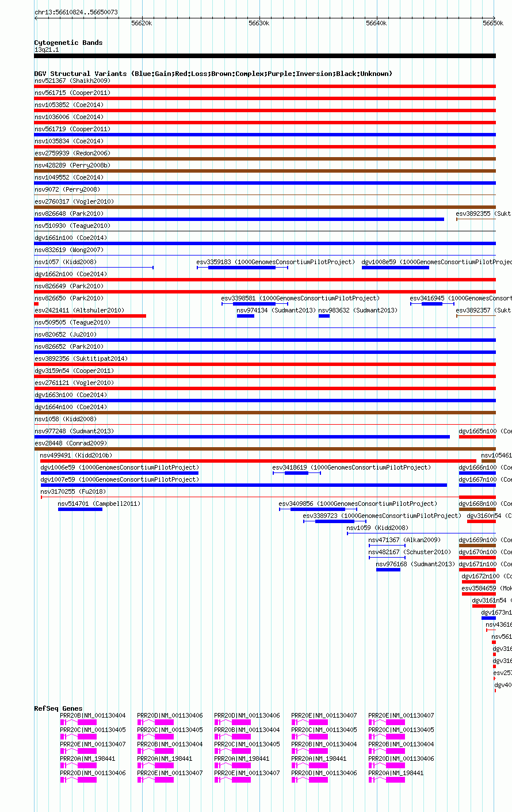Select dgv1662n100 (Coe2014) label
Screen dimensions: 512x812
pos(71,274)
